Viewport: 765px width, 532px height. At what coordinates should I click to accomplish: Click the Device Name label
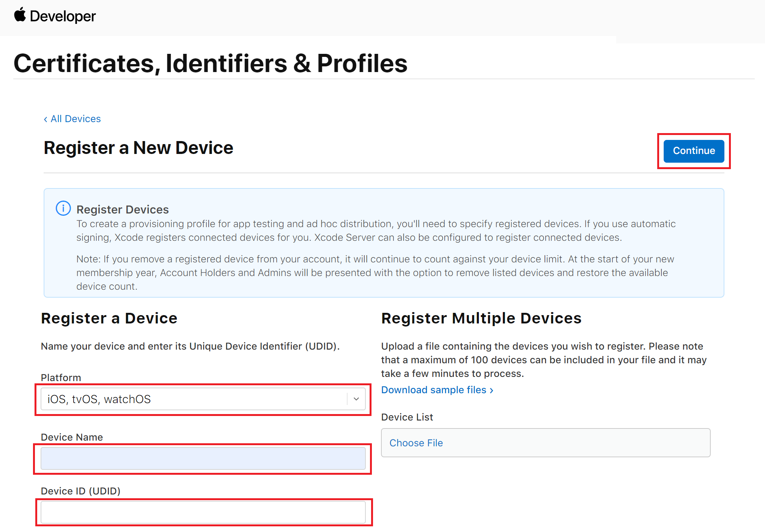pos(72,437)
